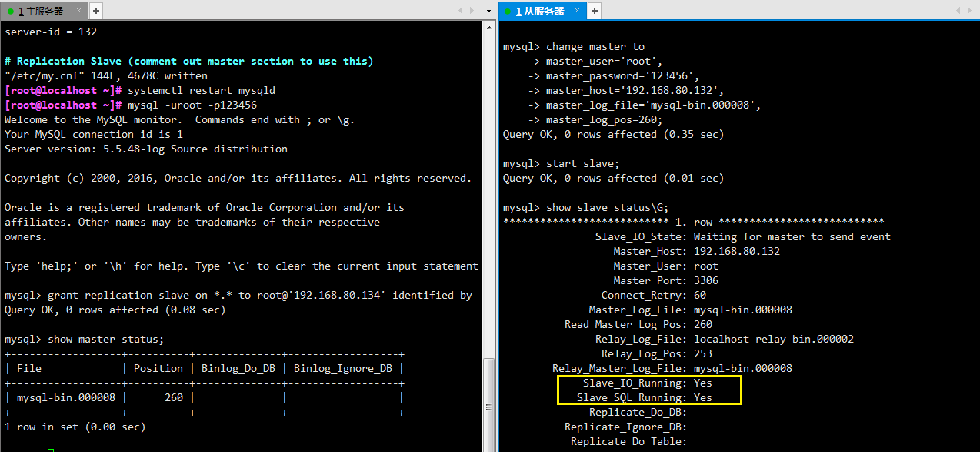980x452 pixels.
Task: Click 'grant replication slave' command line
Action: pyautogui.click(x=238, y=295)
